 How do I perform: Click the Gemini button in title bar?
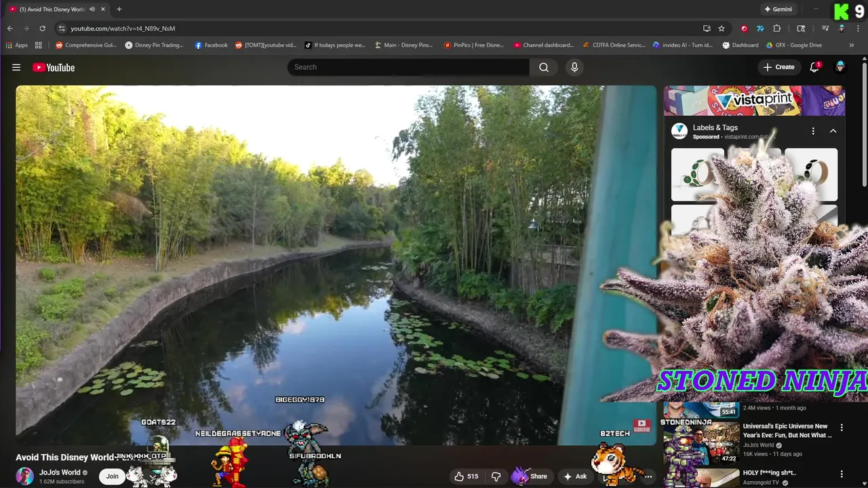[778, 9]
